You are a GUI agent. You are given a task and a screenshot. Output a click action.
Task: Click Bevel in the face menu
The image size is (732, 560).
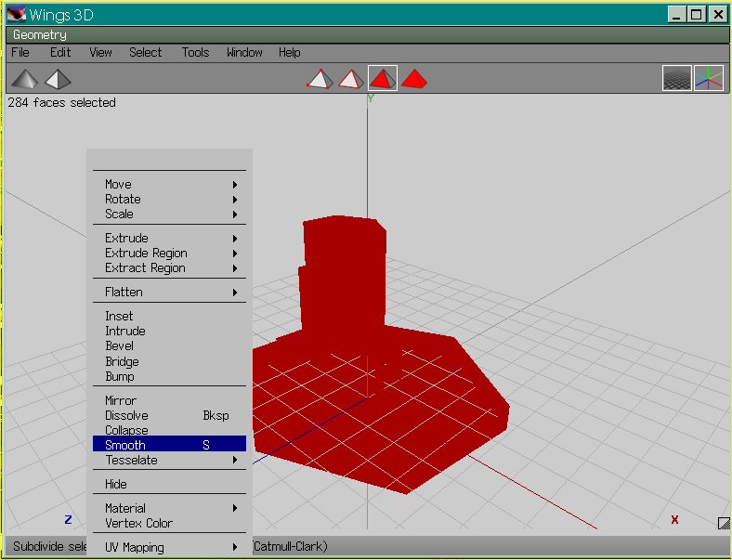[x=120, y=346]
